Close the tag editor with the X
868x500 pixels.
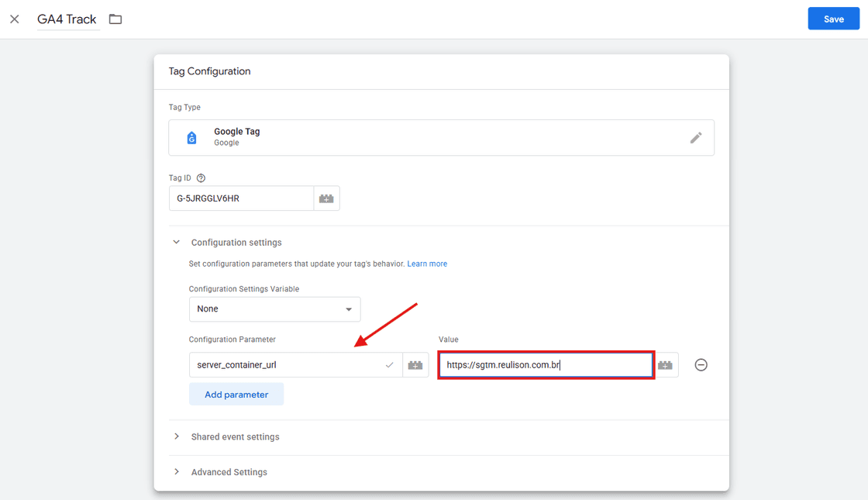[14, 19]
